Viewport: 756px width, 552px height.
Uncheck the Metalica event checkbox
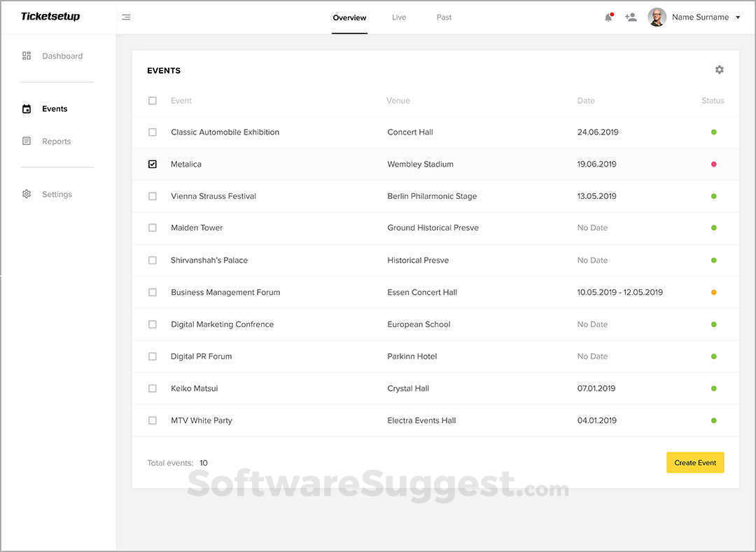[153, 164]
